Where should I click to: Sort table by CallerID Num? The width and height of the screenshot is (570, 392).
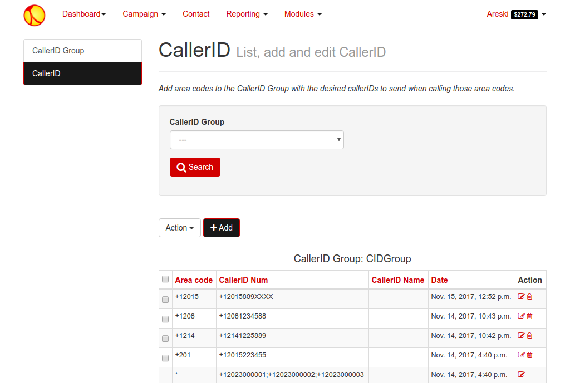click(243, 280)
